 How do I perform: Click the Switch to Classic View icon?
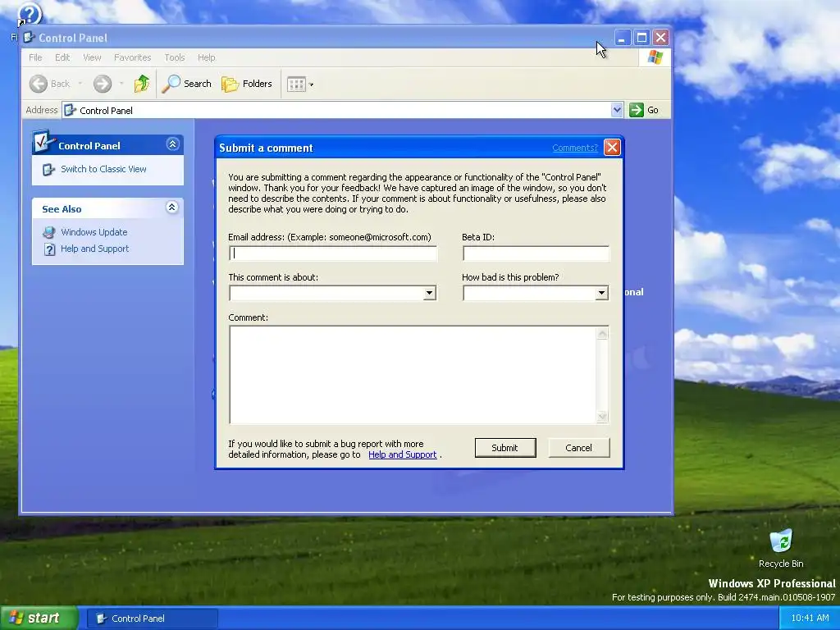pos(48,169)
